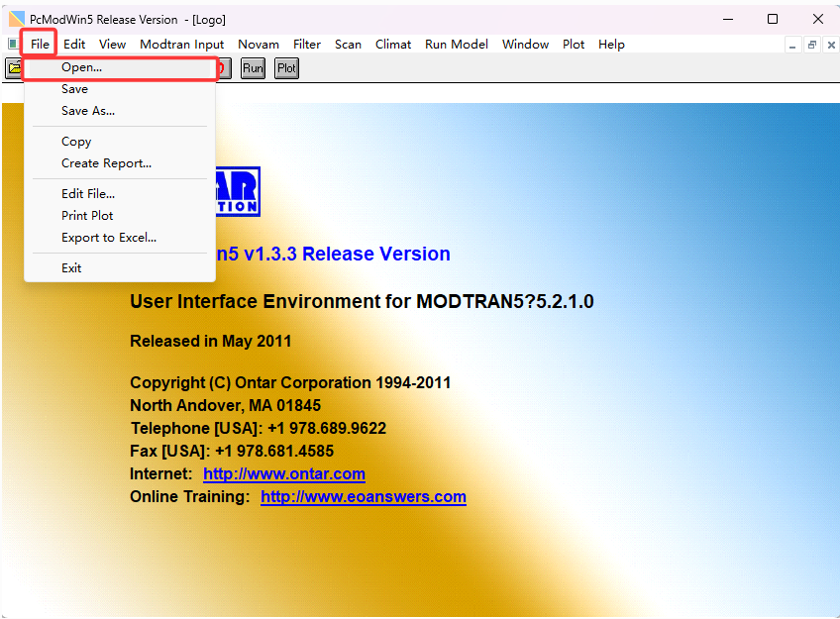Click the Ontar logo image
Screen dimensions: 840x619
(x=238, y=191)
